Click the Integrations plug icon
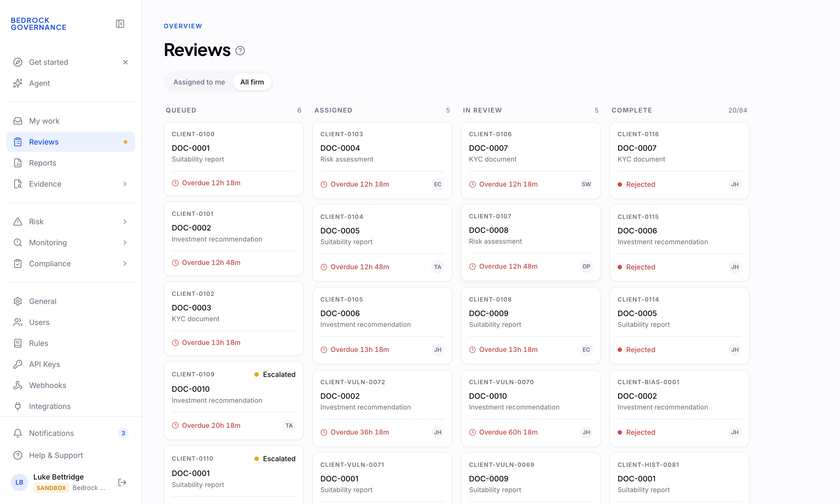The image size is (840, 504). (x=18, y=406)
